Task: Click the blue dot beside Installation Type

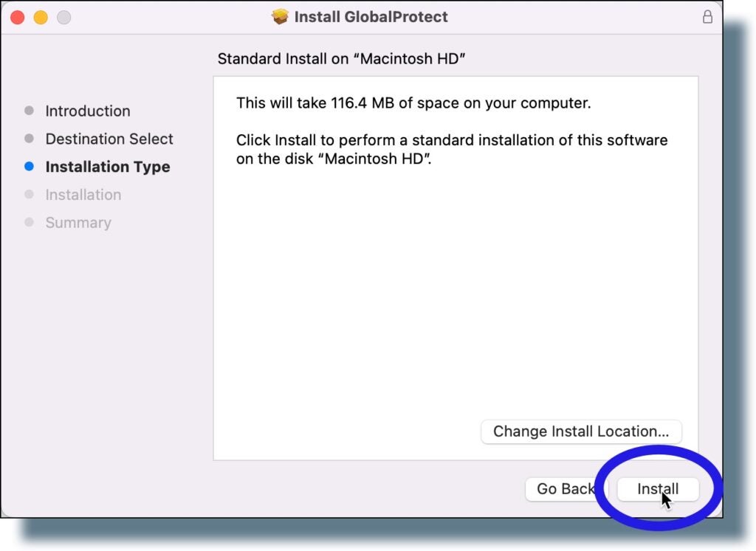Action: (30, 167)
